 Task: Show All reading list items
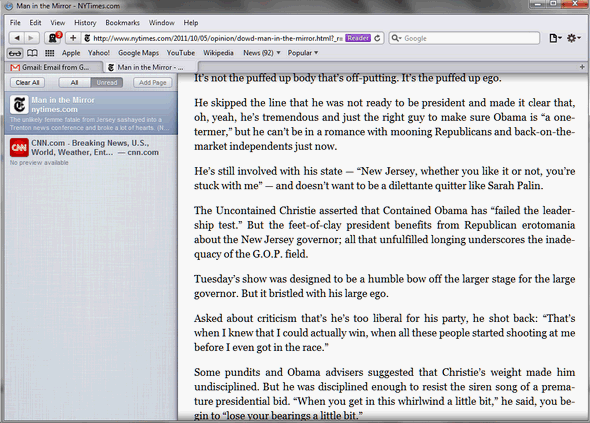point(75,82)
